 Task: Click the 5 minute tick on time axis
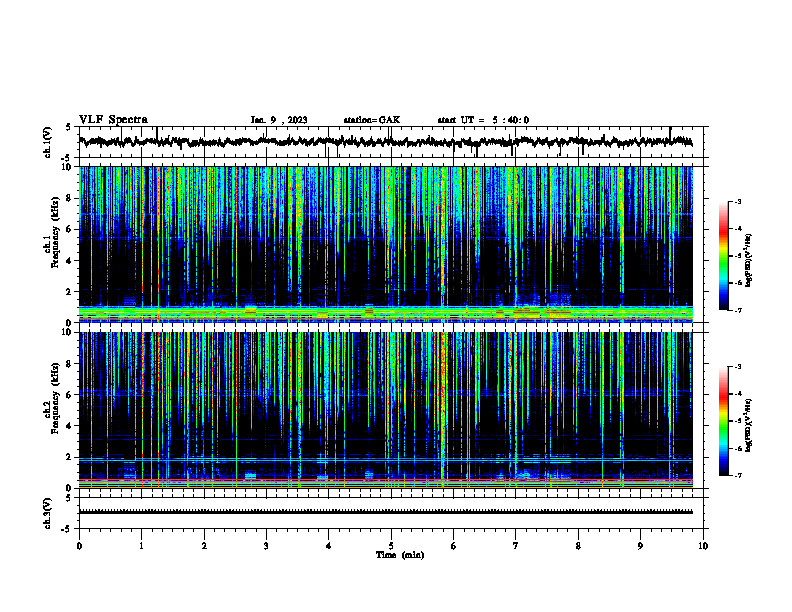[x=391, y=546]
